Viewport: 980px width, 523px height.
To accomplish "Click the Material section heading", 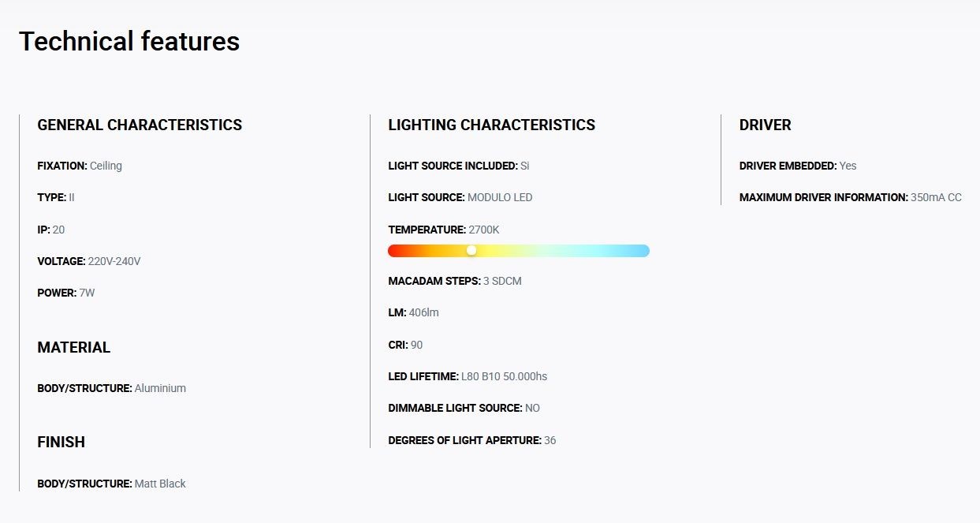I will coord(74,347).
